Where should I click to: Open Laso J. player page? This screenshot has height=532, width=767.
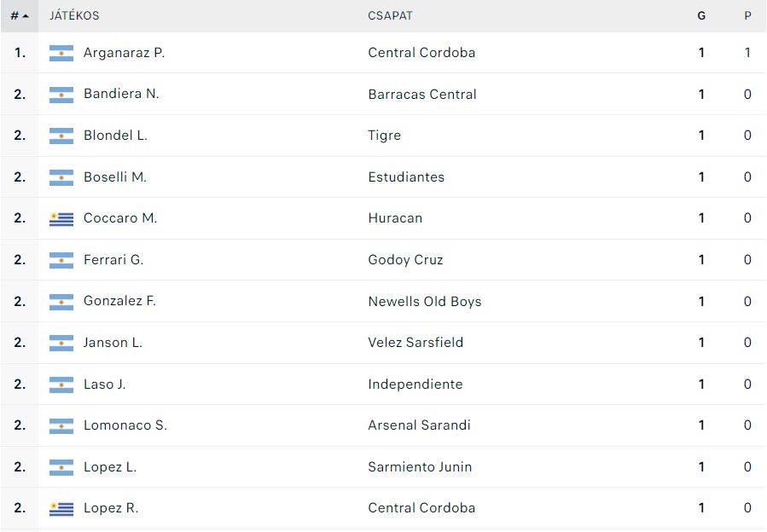(105, 385)
